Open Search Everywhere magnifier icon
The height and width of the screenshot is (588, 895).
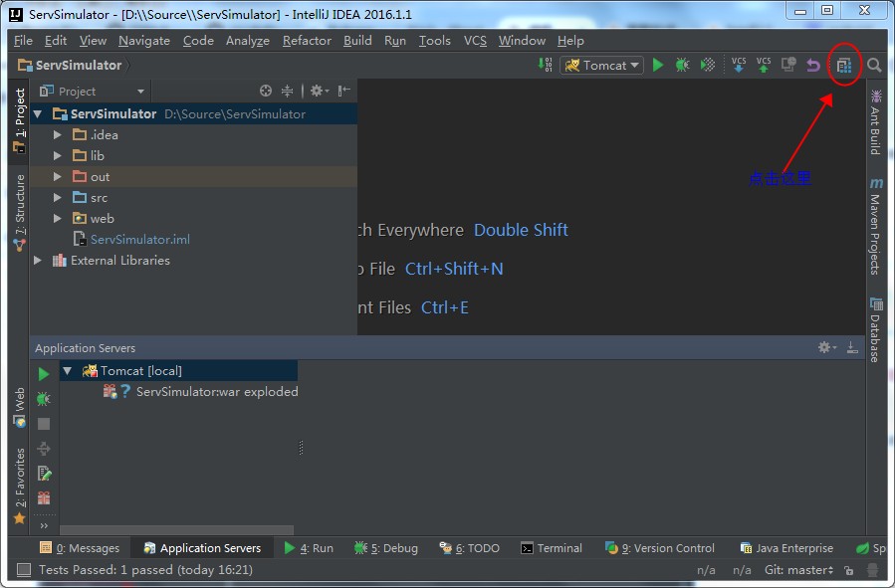874,65
